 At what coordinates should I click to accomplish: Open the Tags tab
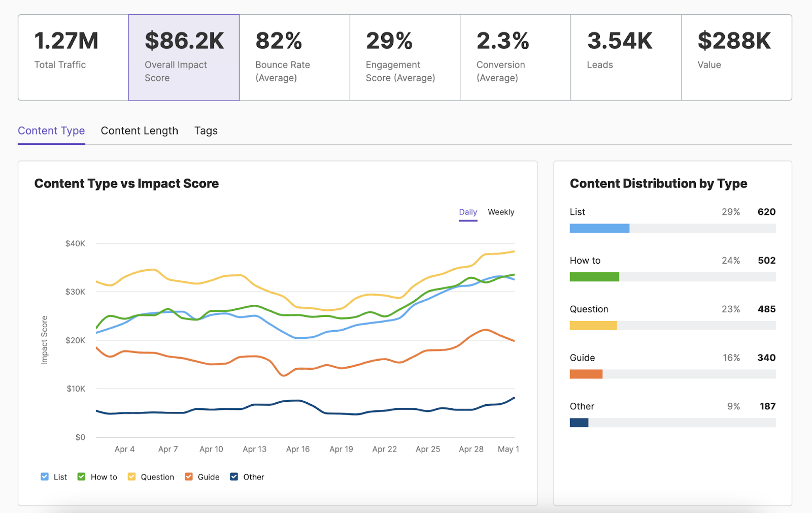click(206, 131)
